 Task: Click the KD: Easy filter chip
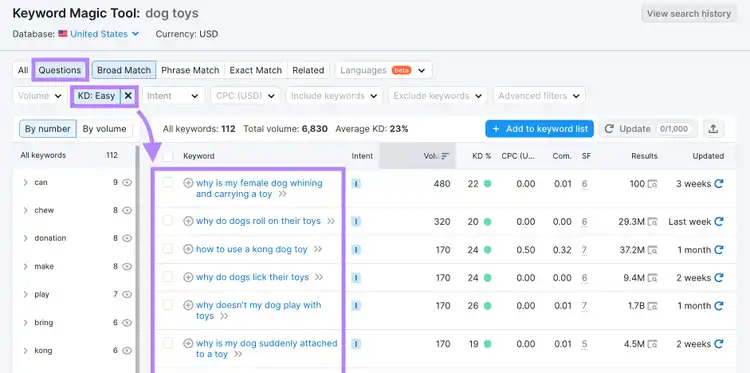pos(96,96)
